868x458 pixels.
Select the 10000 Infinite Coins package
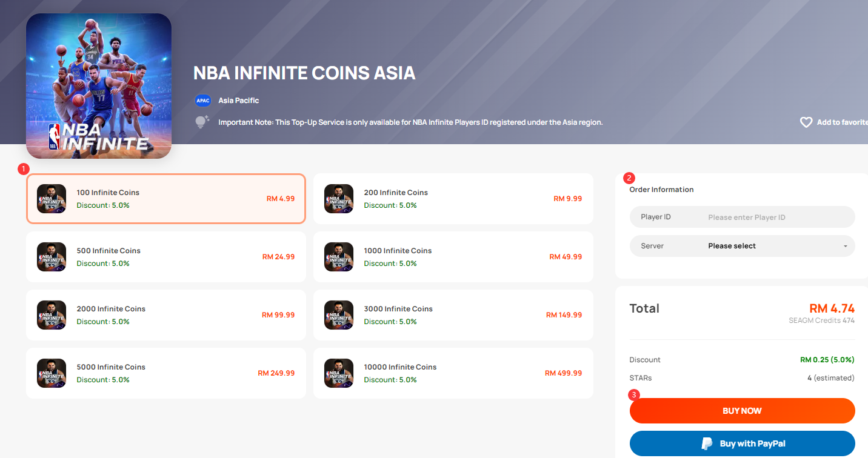453,373
